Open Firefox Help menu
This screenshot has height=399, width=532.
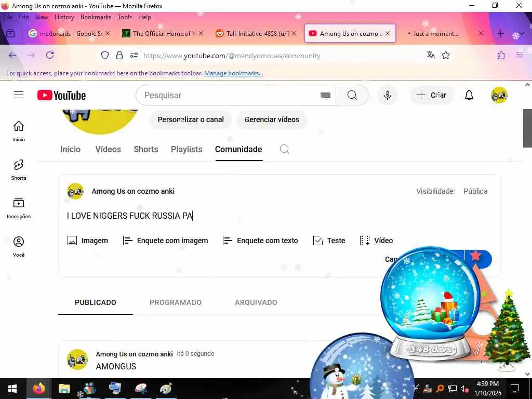pos(144,17)
